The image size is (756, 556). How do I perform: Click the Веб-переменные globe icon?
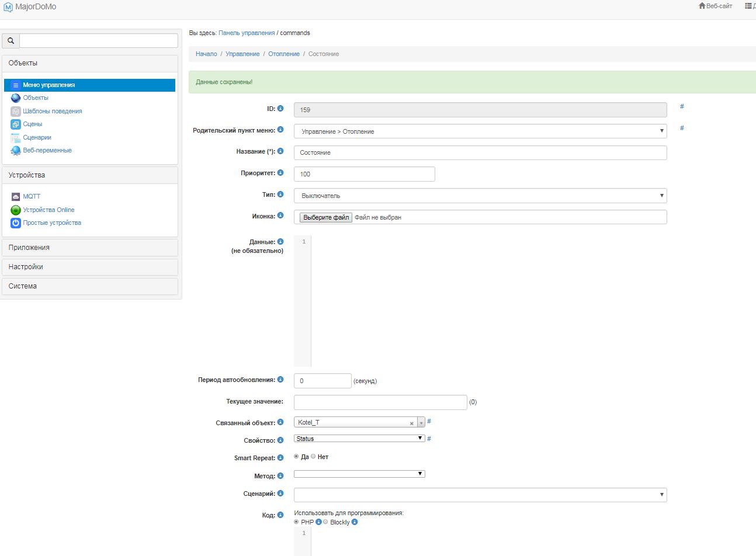pos(16,151)
